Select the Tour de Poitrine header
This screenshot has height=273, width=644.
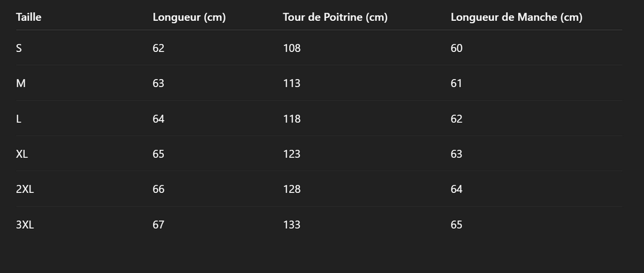pyautogui.click(x=335, y=17)
